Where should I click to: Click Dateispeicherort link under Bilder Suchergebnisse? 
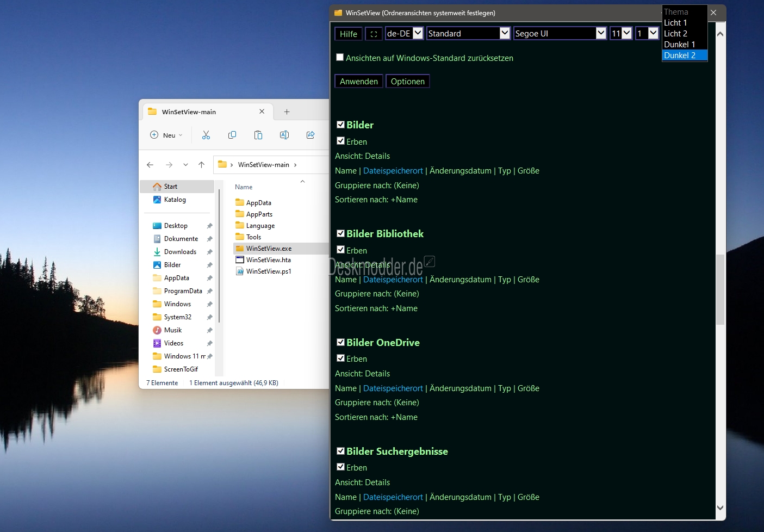tap(393, 497)
